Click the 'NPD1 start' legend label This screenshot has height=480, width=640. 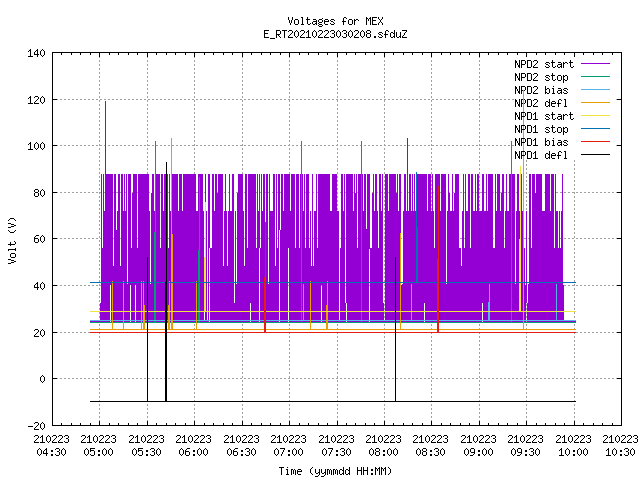tap(544, 116)
